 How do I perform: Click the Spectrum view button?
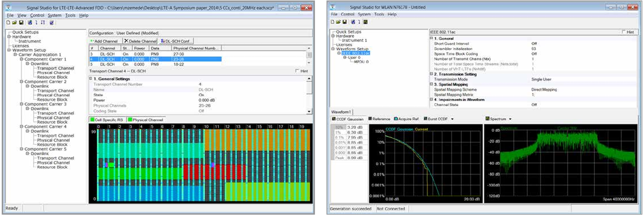pos(496,119)
